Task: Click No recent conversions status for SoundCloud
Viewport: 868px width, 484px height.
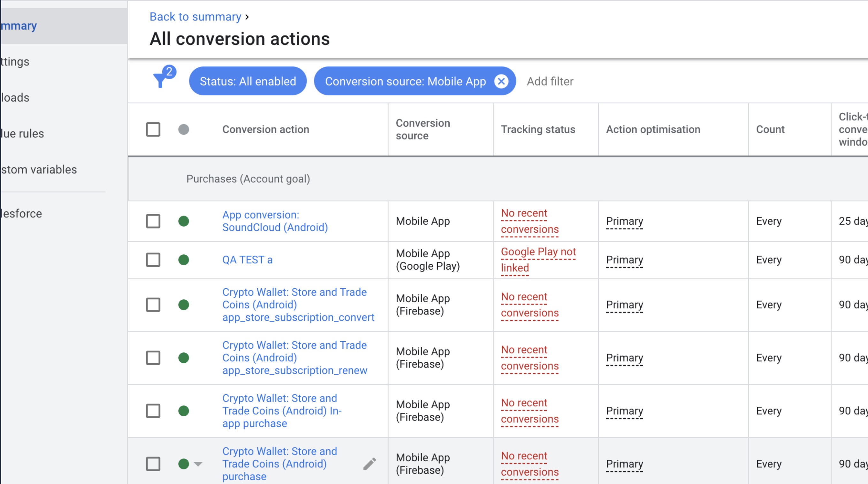Action: (x=529, y=221)
